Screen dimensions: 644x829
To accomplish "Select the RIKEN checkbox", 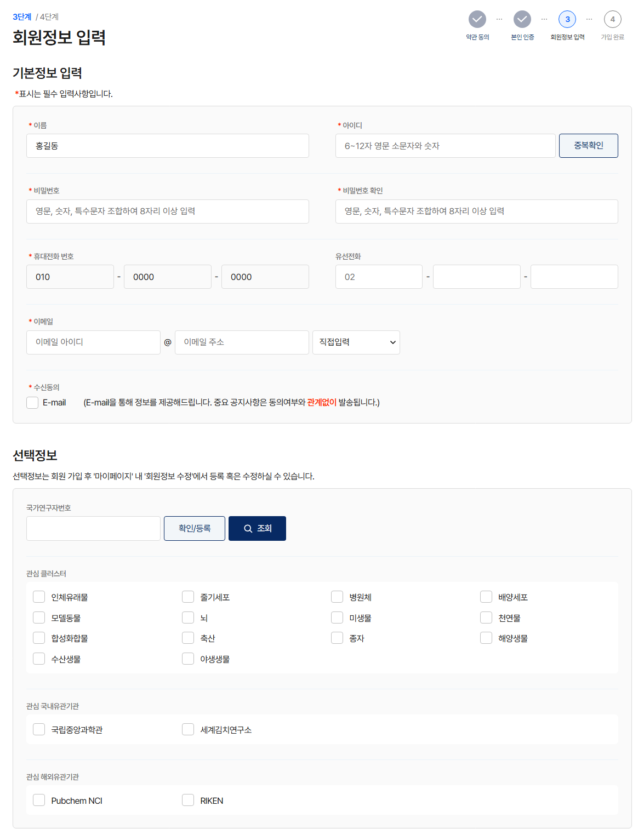I will 188,800.
